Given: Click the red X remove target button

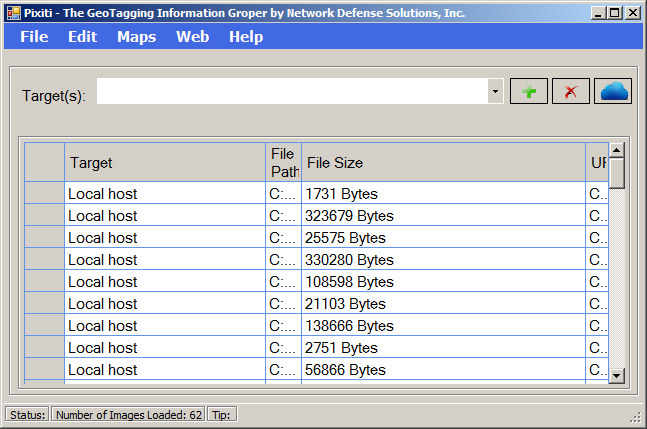Looking at the screenshot, I should 571,92.
